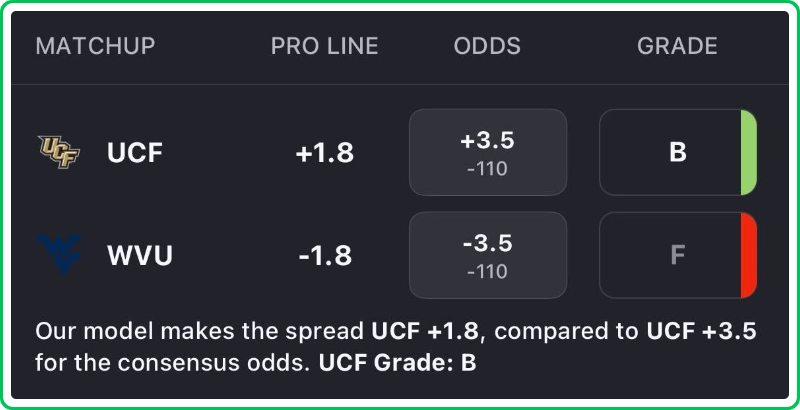Screen dimensions: 800x410
Task: Select the WVU -3.5 odds button
Action: pyautogui.click(x=487, y=255)
